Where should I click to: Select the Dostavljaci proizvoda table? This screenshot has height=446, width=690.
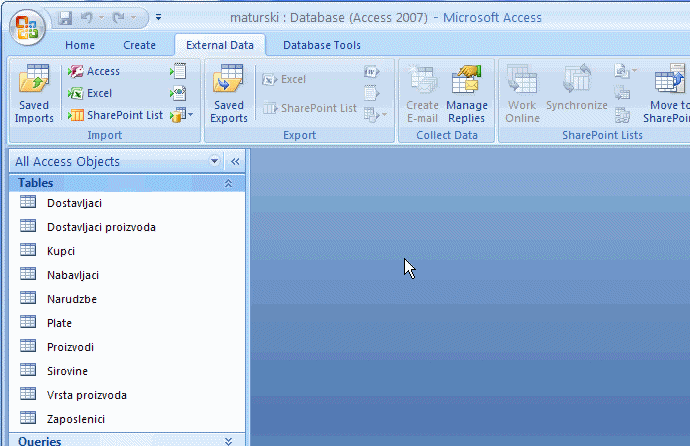pos(127,227)
